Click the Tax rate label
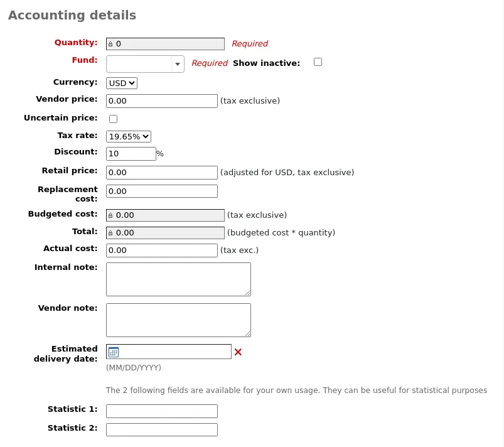This screenshot has width=504, height=447. (77, 136)
